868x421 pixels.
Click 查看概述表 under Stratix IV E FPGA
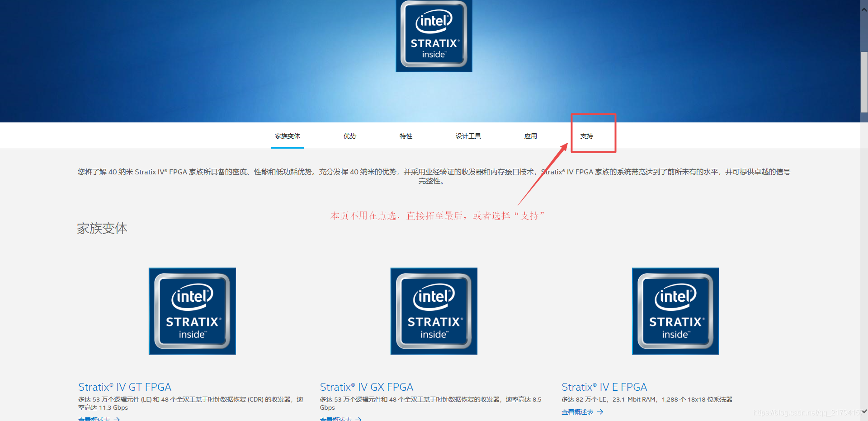click(577, 412)
